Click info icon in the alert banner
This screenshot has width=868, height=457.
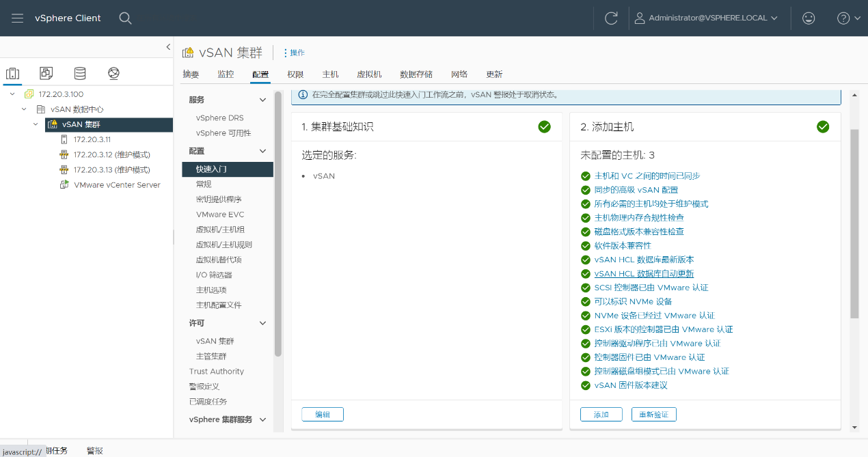point(303,95)
